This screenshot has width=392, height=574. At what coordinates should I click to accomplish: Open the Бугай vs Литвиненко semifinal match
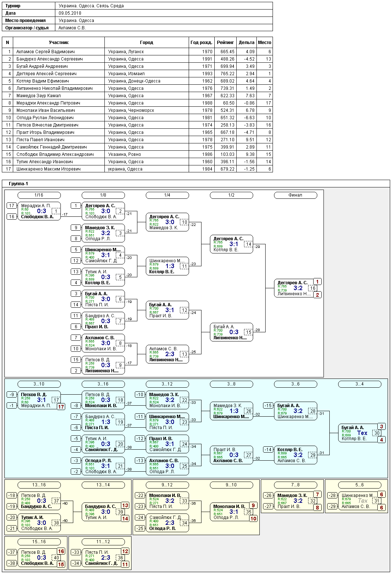(231, 332)
